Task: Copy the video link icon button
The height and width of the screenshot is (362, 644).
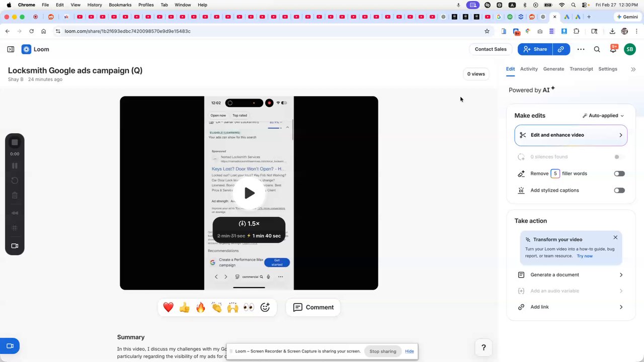Action: click(x=561, y=49)
